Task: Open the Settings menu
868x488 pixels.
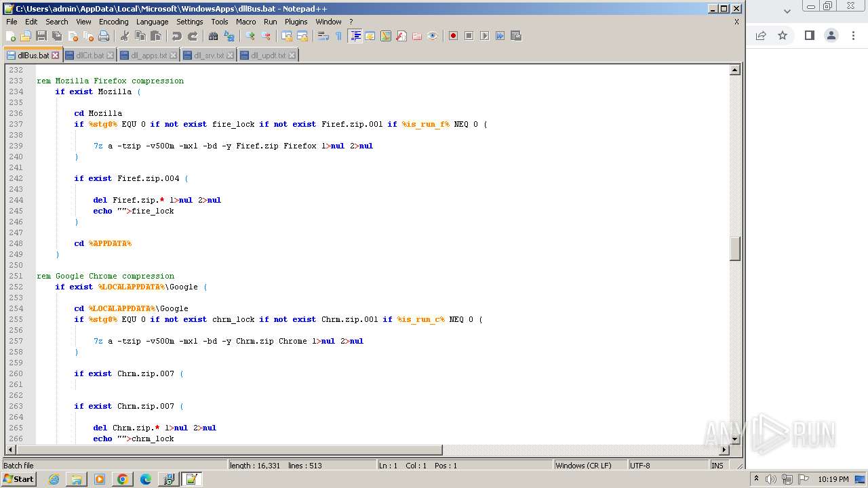Action: (x=190, y=22)
